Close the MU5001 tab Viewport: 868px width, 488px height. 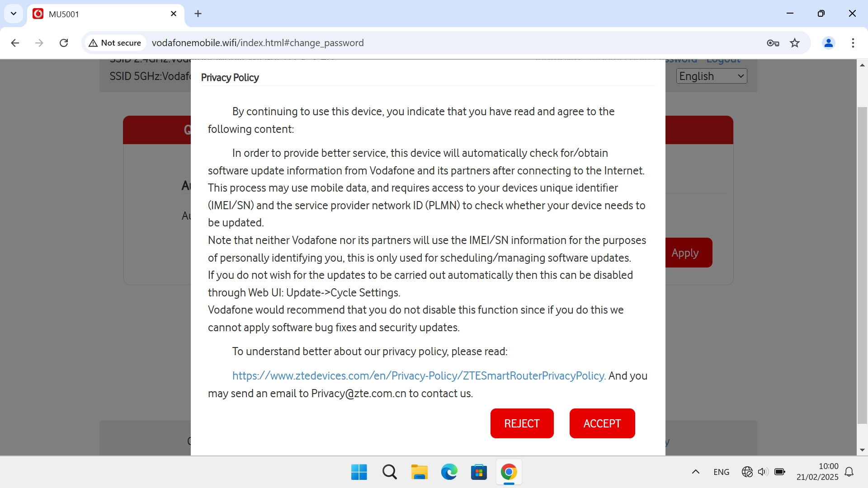coord(174,14)
